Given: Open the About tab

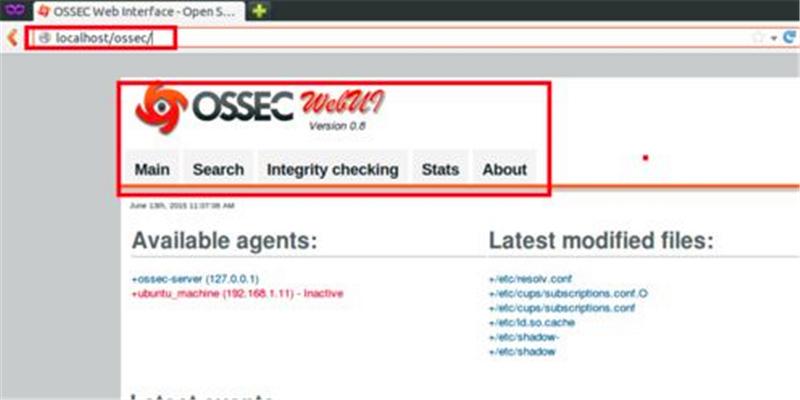Looking at the screenshot, I should point(505,169).
